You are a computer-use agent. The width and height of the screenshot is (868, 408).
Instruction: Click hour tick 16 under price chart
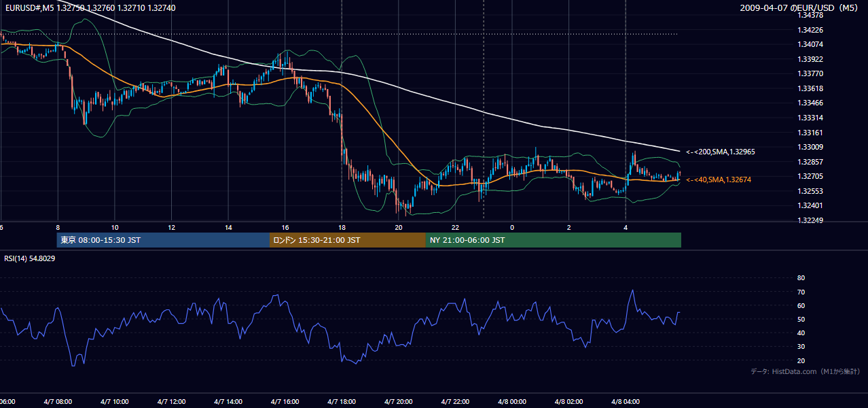(x=285, y=227)
